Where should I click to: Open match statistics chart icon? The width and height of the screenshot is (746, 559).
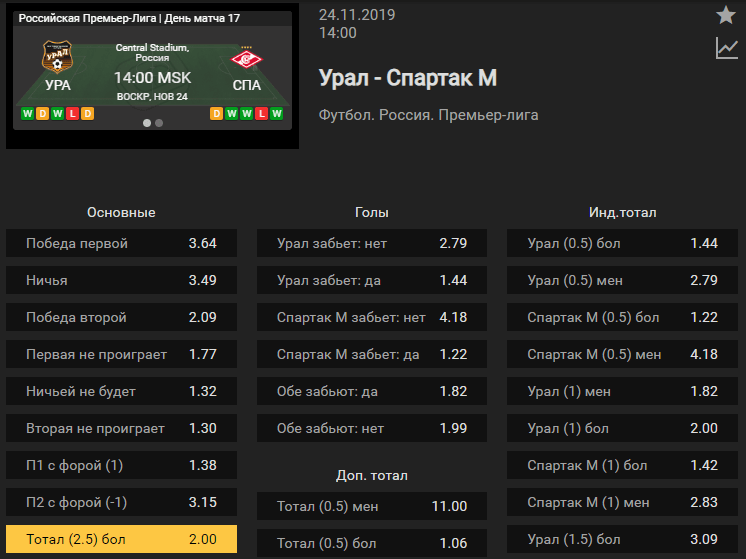(726, 48)
